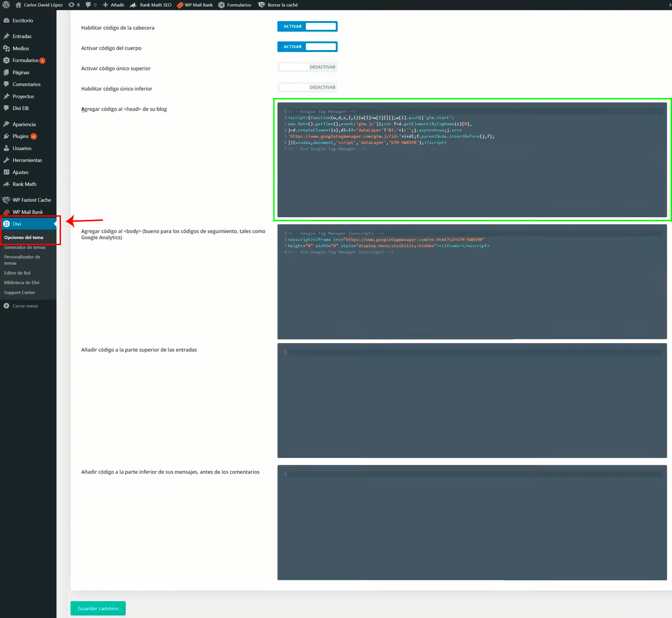Click the Usuarios person icon
Image resolution: width=672 pixels, height=618 pixels.
tap(6, 148)
